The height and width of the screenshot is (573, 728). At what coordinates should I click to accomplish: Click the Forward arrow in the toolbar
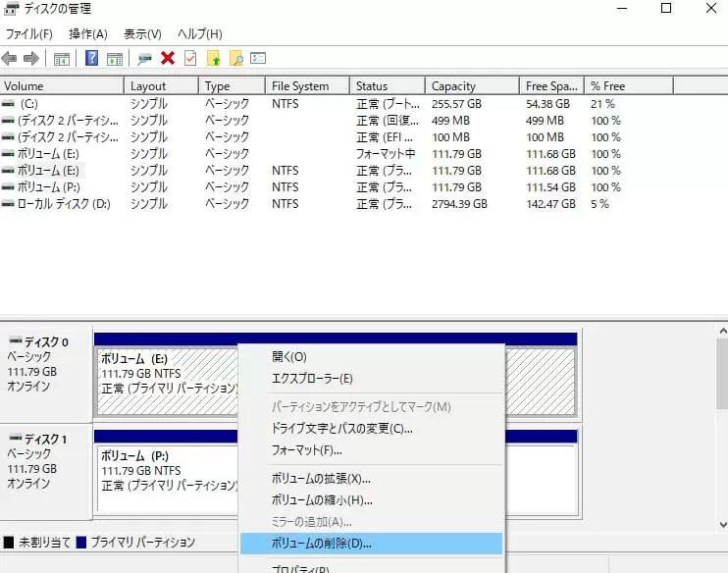tap(31, 59)
